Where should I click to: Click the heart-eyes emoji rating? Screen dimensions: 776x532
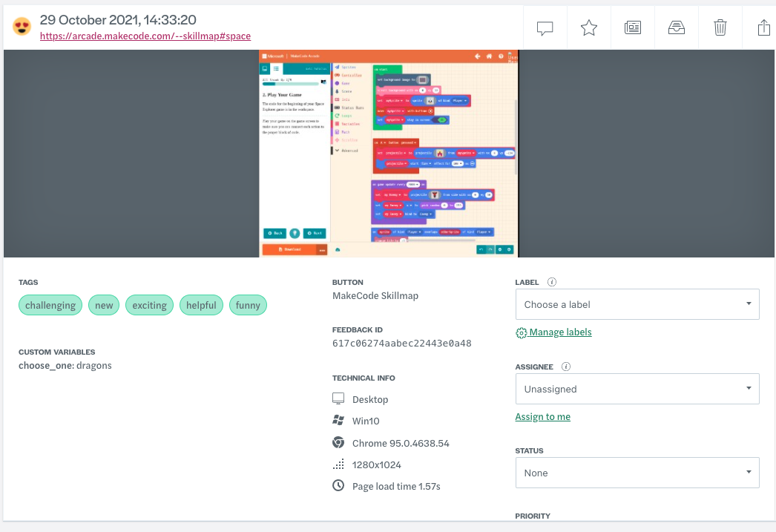pos(22,26)
